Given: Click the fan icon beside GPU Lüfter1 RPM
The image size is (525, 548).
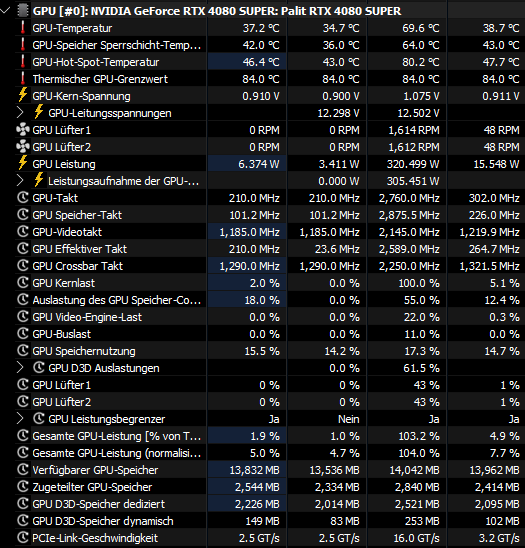Looking at the screenshot, I should 23,130.
